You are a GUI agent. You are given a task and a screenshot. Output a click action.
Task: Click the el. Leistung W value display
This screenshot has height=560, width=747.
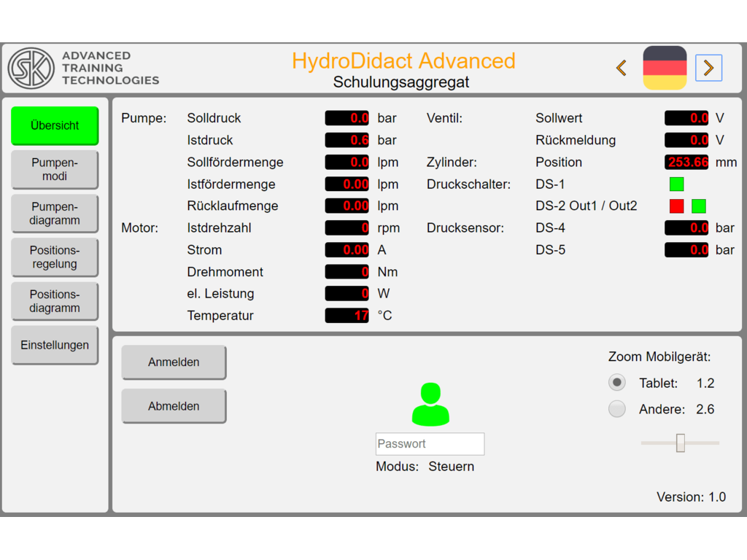click(347, 293)
